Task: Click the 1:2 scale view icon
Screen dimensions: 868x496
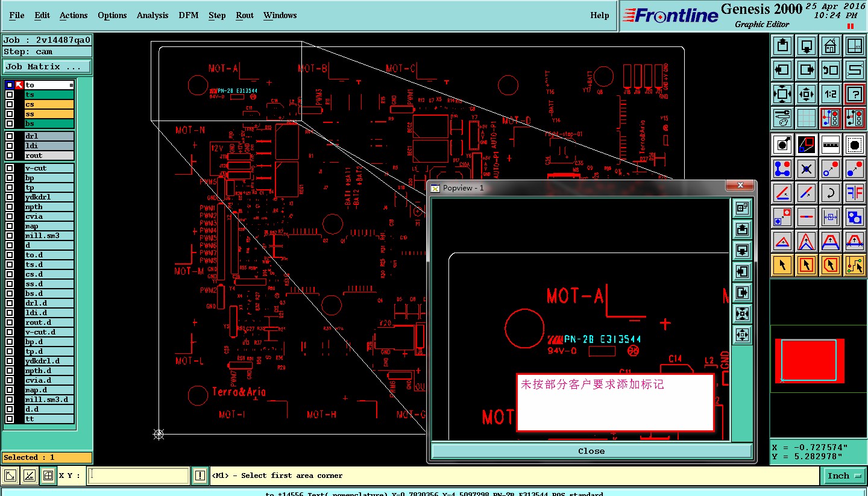Action: click(x=831, y=93)
